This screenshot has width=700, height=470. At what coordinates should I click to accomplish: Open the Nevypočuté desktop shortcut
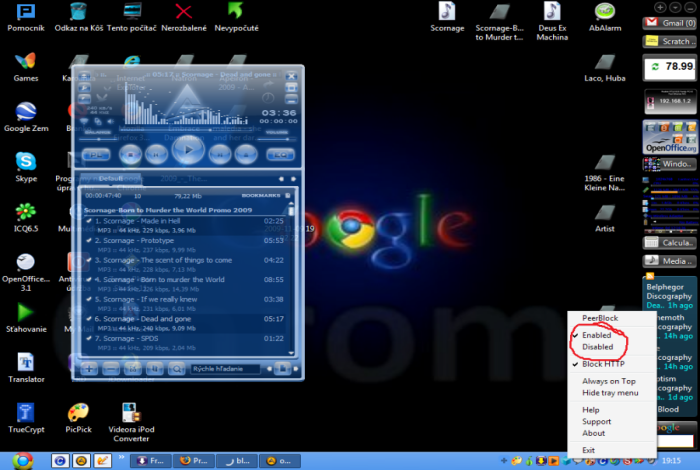click(x=236, y=18)
